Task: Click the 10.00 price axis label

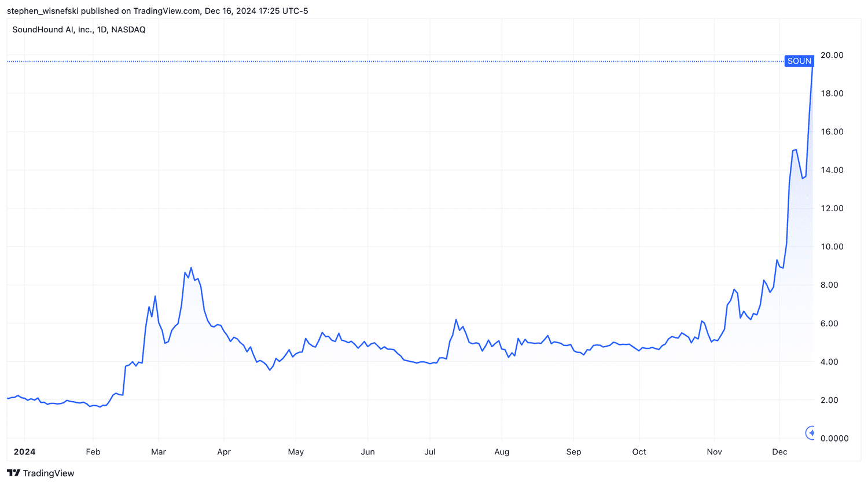Action: click(832, 246)
